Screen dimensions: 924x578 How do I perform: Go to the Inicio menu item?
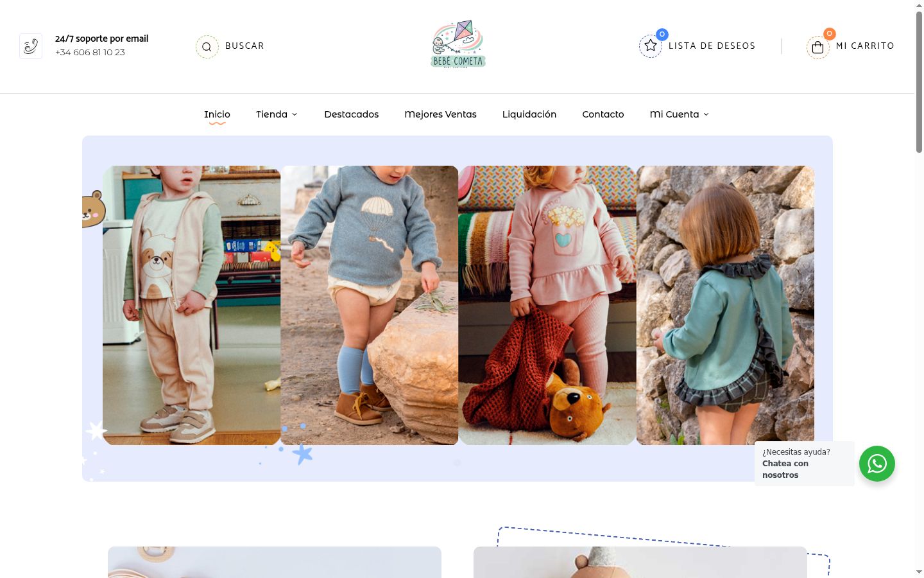[x=217, y=114]
